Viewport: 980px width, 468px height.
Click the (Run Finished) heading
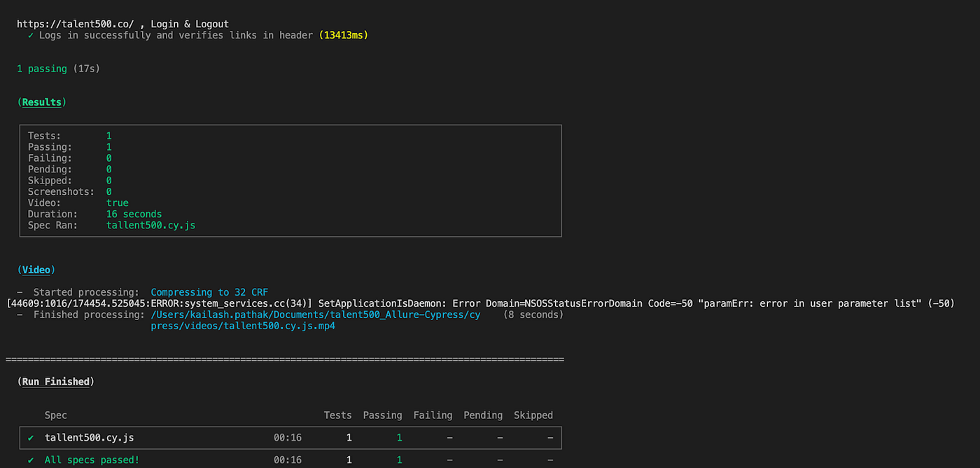tap(56, 382)
